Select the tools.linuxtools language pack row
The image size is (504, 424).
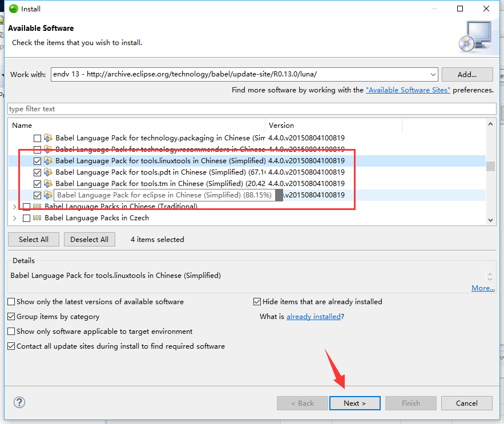[x=247, y=161]
